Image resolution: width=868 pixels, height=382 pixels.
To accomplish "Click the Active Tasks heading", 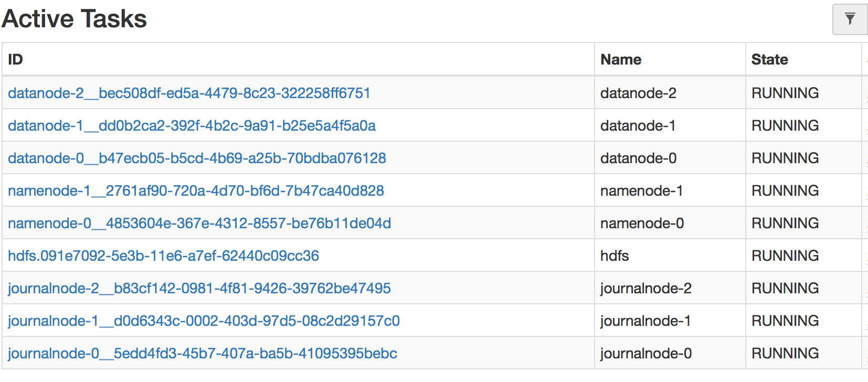I will click(75, 19).
